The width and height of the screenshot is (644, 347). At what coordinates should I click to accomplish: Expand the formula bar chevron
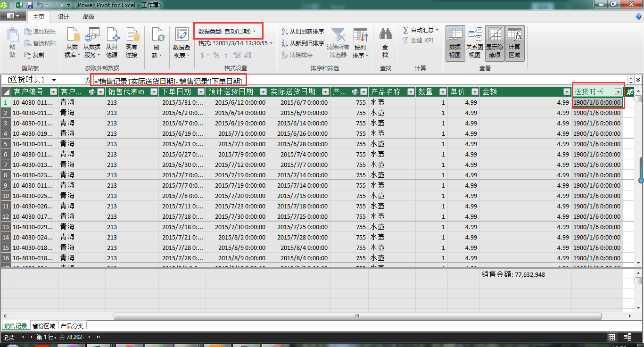pyautogui.click(x=638, y=80)
